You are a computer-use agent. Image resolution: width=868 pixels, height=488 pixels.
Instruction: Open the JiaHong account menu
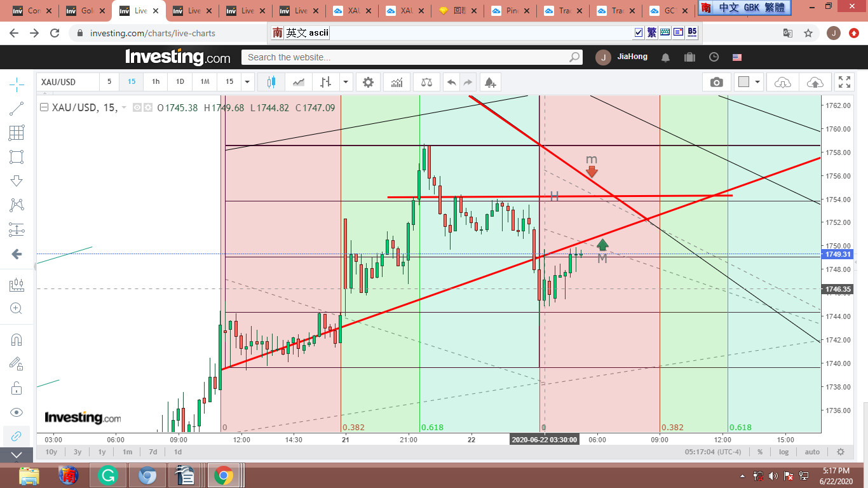coord(622,57)
